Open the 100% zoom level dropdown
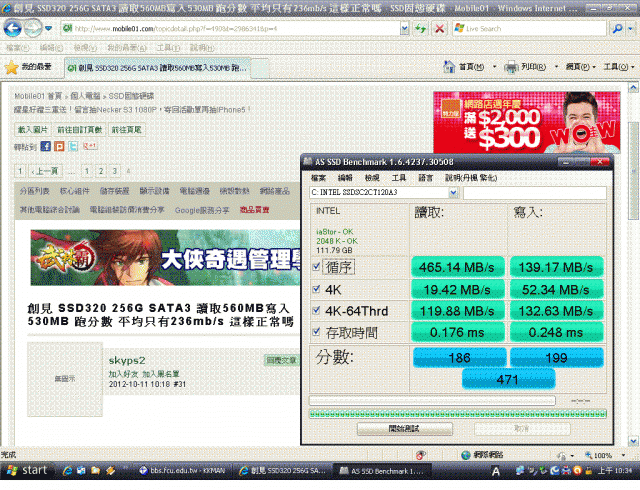Screen dimensions: 640x490 point(624,455)
